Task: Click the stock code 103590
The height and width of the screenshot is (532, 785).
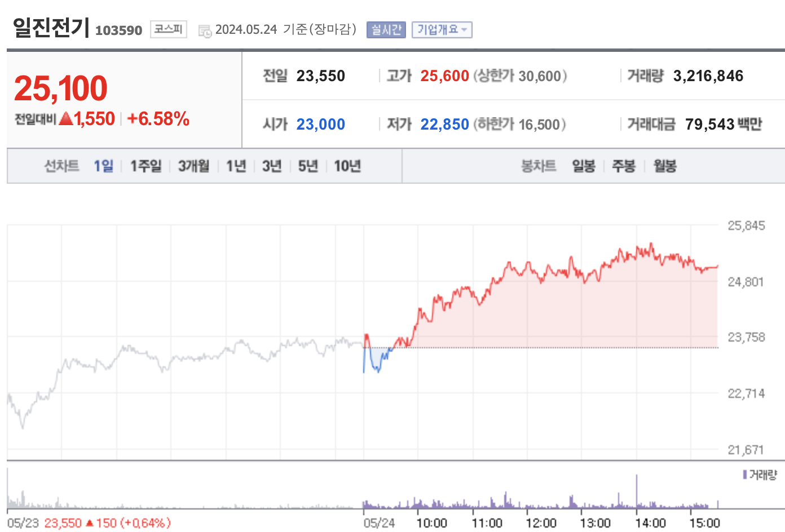Action: [118, 30]
